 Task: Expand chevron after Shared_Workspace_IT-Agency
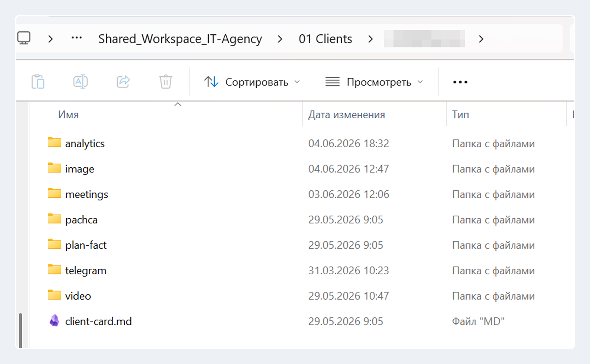click(280, 39)
